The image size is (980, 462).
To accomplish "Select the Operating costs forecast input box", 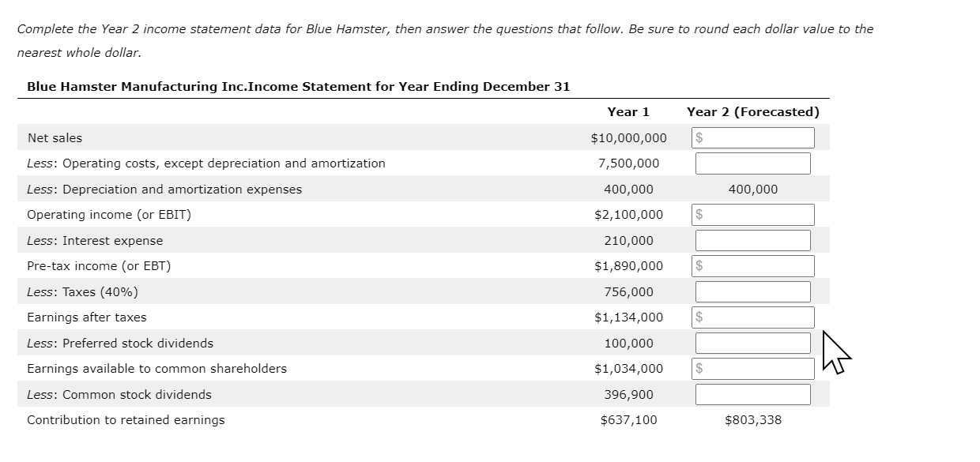I will pyautogui.click(x=752, y=163).
